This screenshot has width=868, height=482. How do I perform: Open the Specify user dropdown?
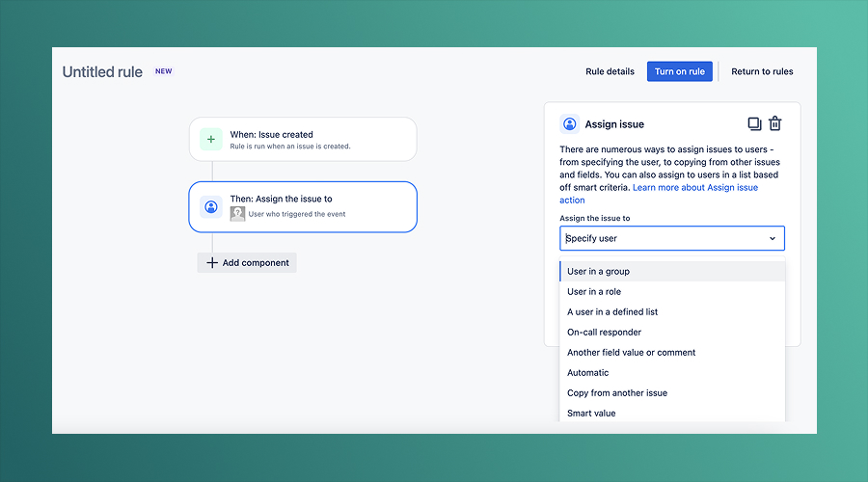[672, 238]
